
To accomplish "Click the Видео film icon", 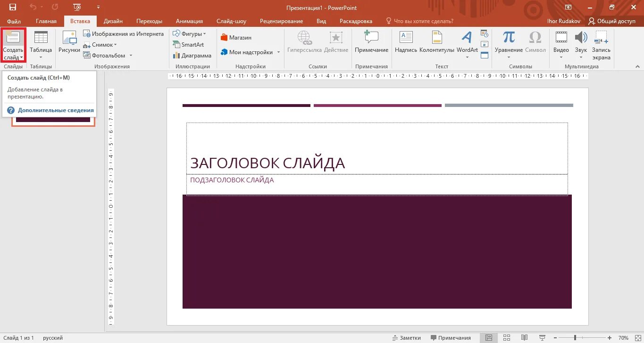I will (x=561, y=37).
